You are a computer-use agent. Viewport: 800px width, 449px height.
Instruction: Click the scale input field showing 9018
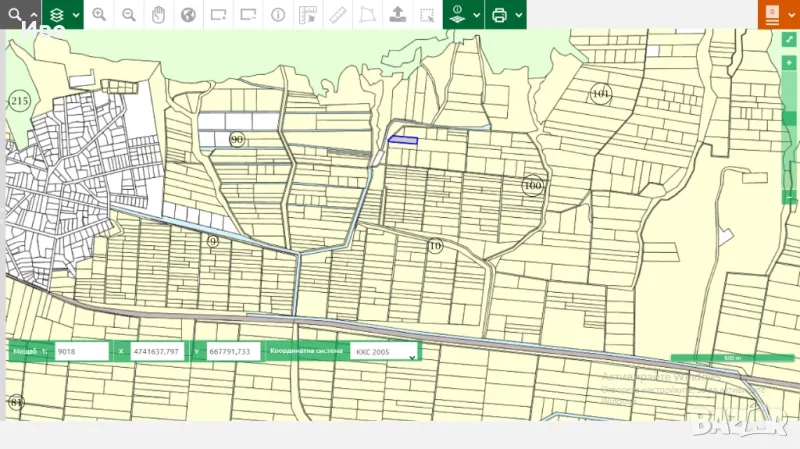coord(82,352)
